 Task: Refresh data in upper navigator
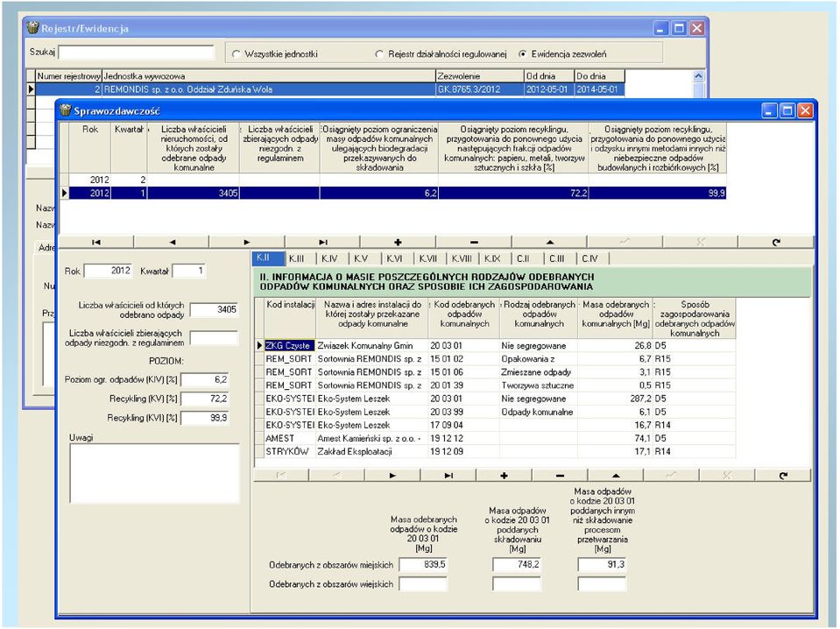pos(776,243)
